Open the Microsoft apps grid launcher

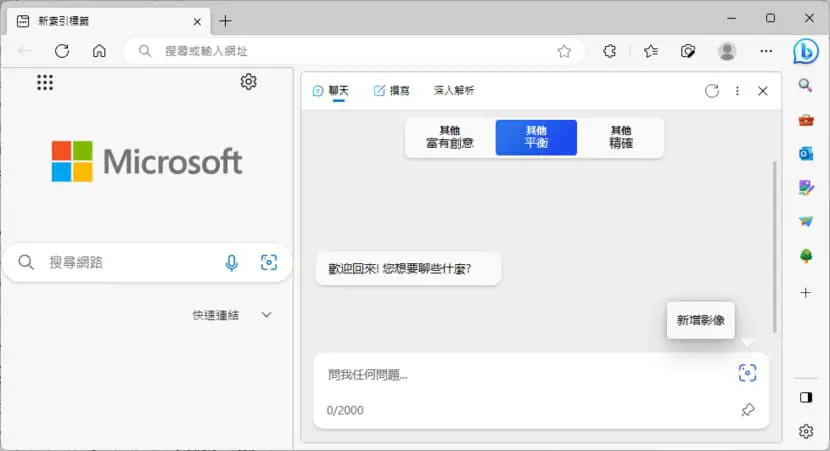click(x=45, y=82)
